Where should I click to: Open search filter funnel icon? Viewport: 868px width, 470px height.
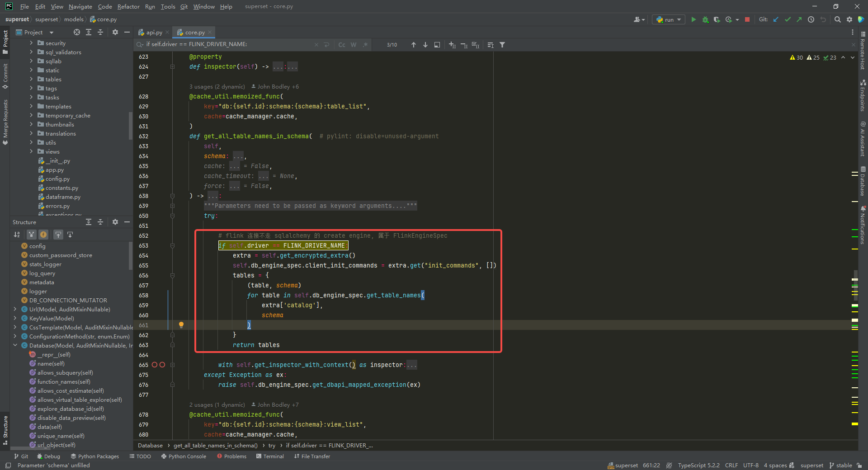point(502,45)
